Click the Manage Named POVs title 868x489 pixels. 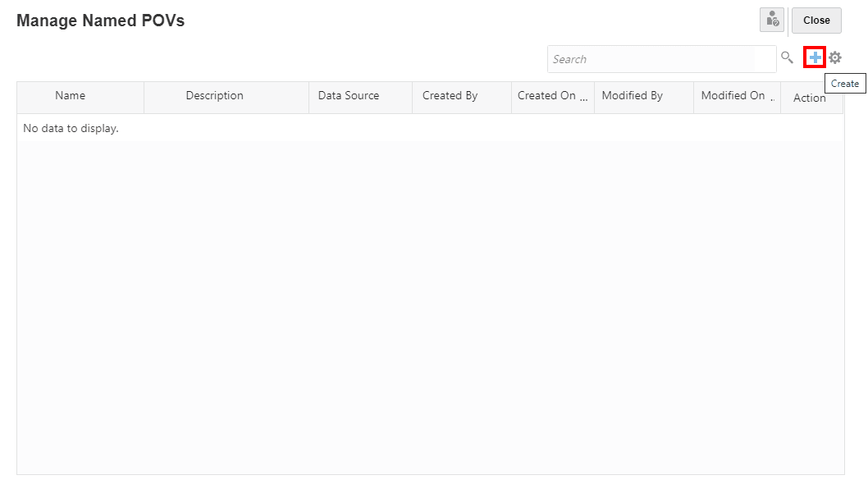[x=100, y=21]
